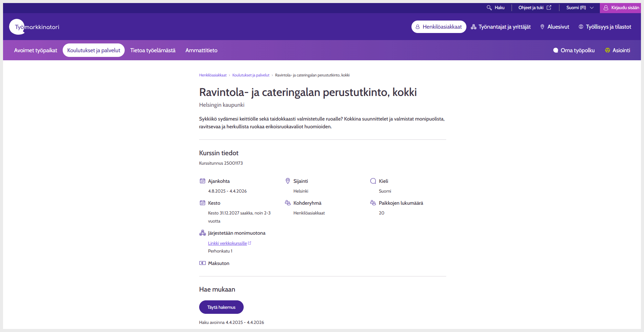Viewport: 644px width, 332px height.
Task: Go to the Ammattitieto tab
Action: [x=201, y=51]
